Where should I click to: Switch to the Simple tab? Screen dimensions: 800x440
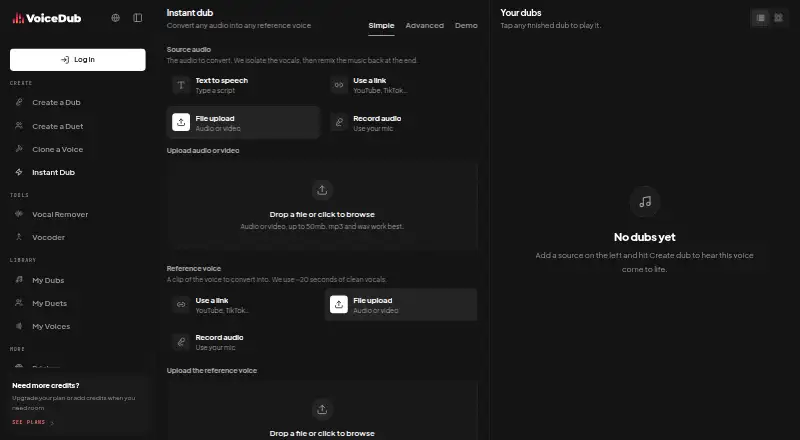381,26
